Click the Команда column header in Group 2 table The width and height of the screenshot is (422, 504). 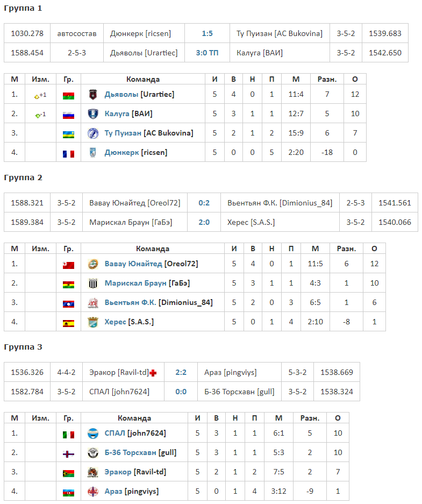click(x=153, y=249)
